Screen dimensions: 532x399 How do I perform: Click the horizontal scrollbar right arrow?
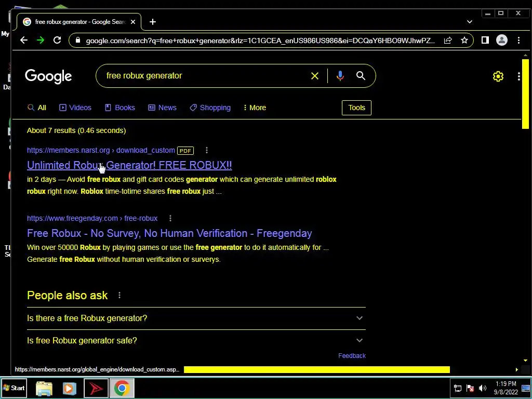pyautogui.click(x=516, y=369)
